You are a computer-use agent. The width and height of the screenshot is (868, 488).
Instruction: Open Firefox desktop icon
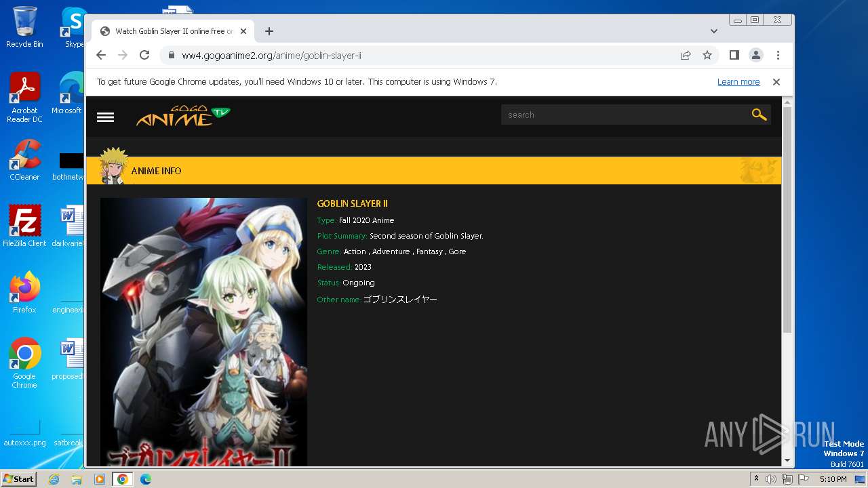pos(24,293)
